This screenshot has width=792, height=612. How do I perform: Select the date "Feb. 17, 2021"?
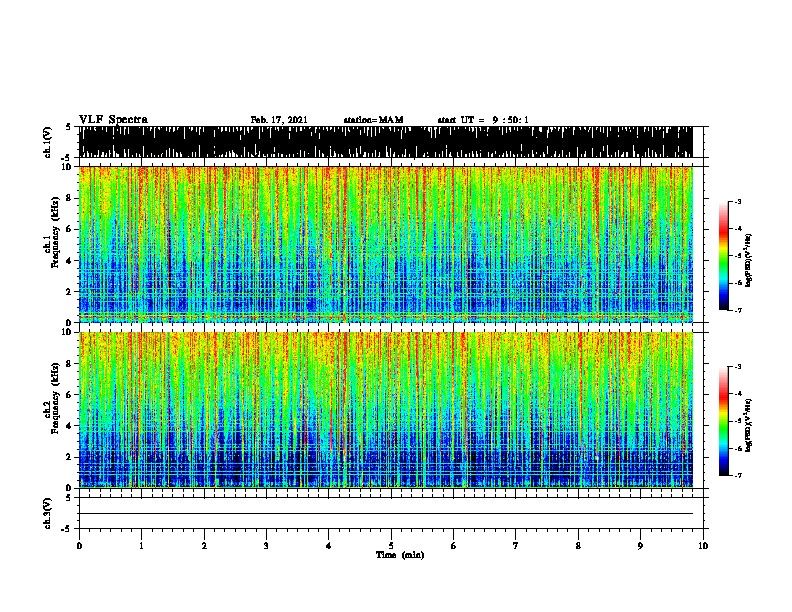[x=279, y=120]
